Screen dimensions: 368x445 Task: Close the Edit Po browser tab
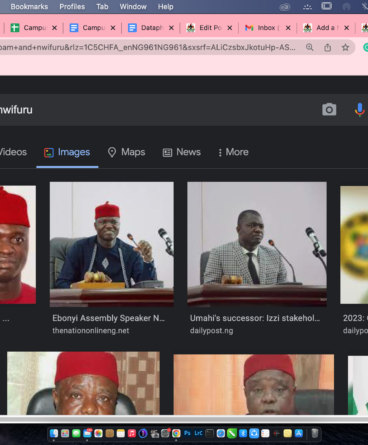pyautogui.click(x=230, y=28)
